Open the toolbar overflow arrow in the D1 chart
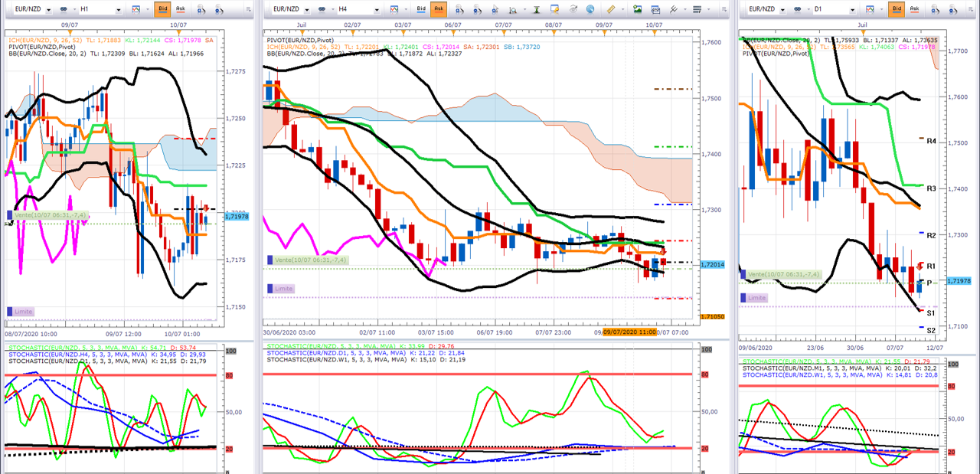 coord(970,9)
